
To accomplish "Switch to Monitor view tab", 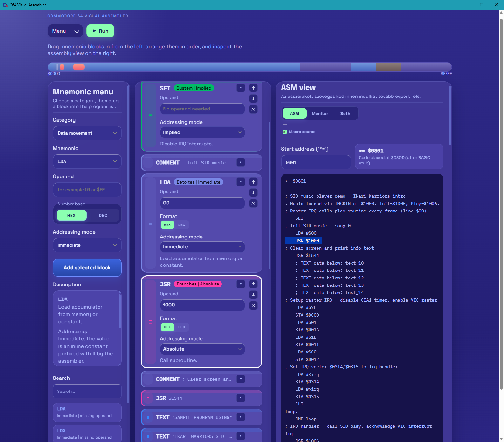I will point(320,113).
